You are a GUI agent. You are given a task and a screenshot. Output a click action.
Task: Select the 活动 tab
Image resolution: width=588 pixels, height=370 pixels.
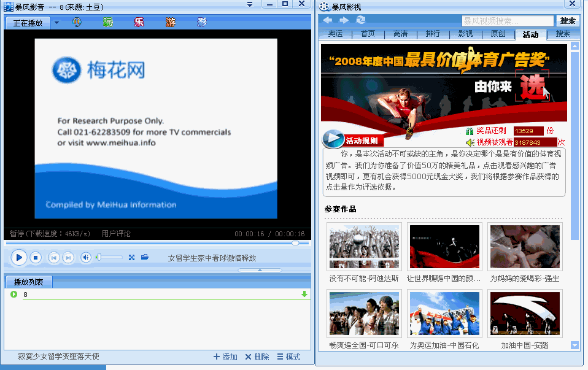click(531, 34)
